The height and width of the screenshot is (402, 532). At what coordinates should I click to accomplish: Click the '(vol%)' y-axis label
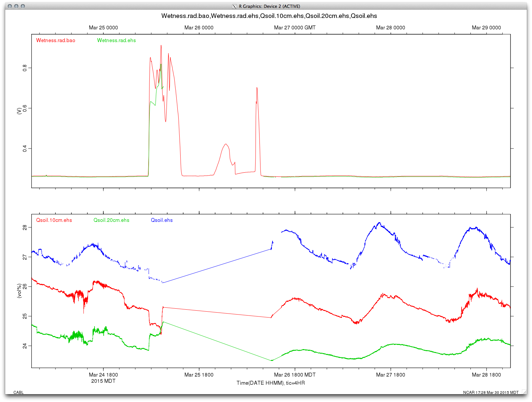[x=19, y=291]
